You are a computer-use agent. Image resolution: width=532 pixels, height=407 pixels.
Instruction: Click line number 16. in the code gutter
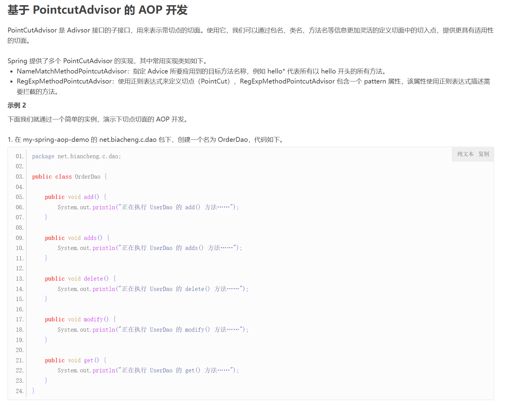tap(19, 310)
